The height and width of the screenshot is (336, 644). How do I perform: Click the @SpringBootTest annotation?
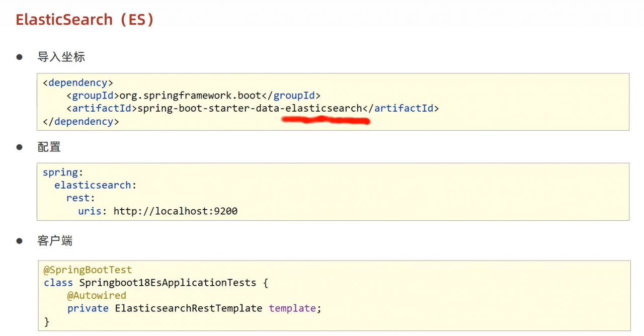[x=88, y=270]
